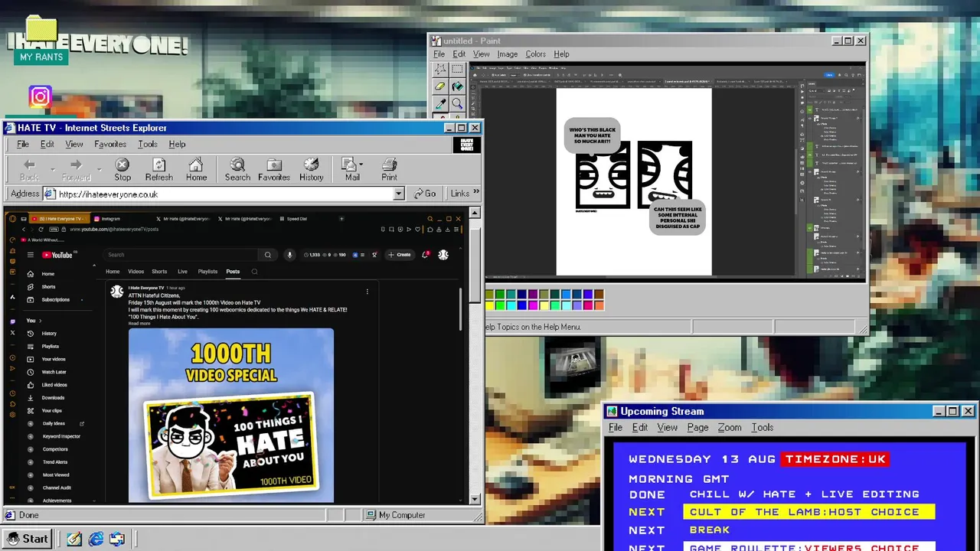Open Downloads in YouTube sidebar
This screenshot has width=980, height=551.
[x=53, y=398]
